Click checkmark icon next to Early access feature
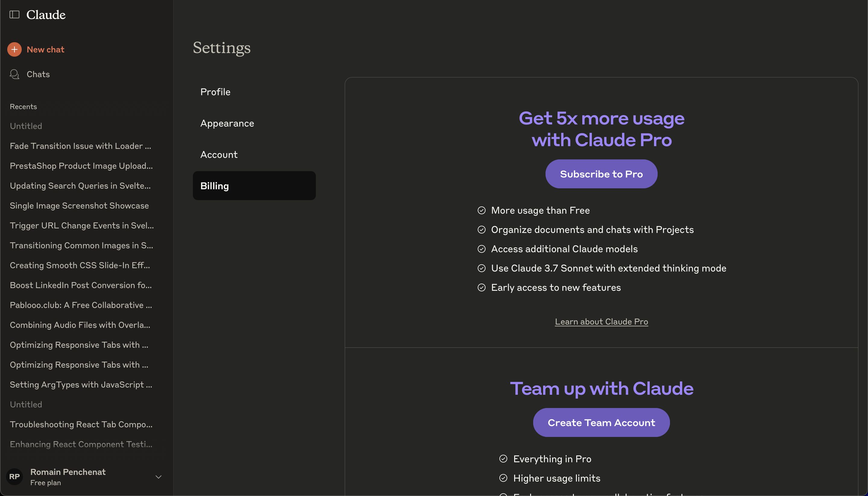Viewport: 868px width, 496px height. click(481, 288)
